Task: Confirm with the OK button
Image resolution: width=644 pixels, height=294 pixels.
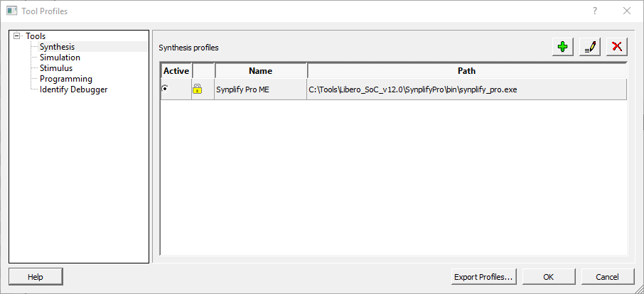Action: (549, 277)
